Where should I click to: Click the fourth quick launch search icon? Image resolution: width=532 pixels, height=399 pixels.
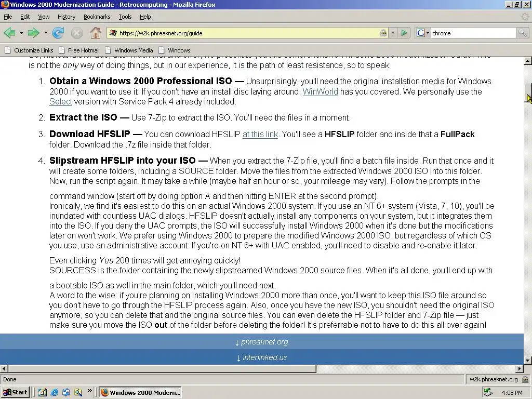[78, 393]
